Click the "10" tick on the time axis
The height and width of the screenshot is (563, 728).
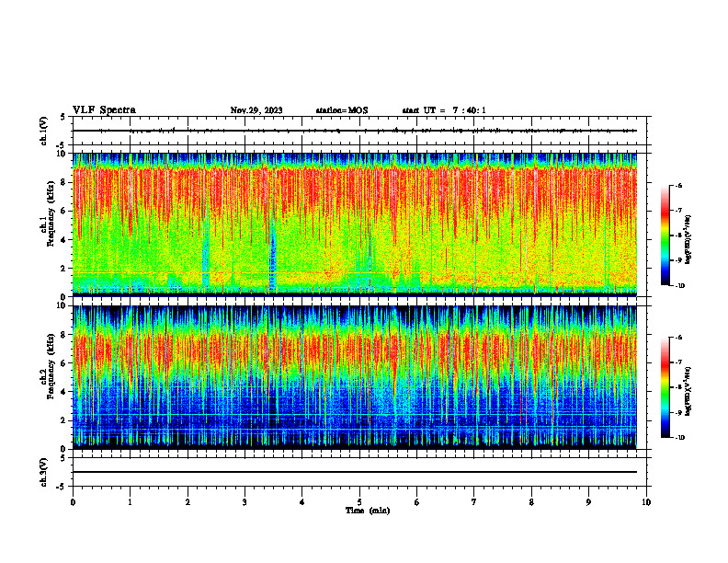(x=646, y=502)
